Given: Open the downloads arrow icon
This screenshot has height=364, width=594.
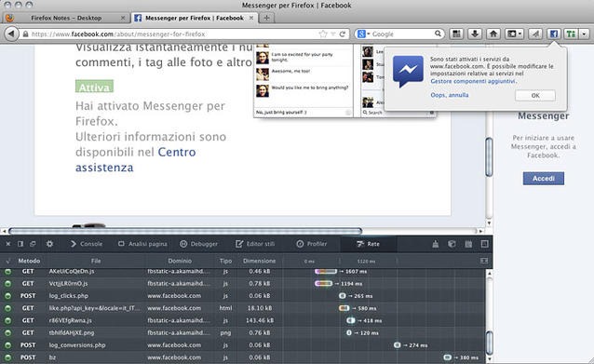Looking at the screenshot, I should 475,34.
